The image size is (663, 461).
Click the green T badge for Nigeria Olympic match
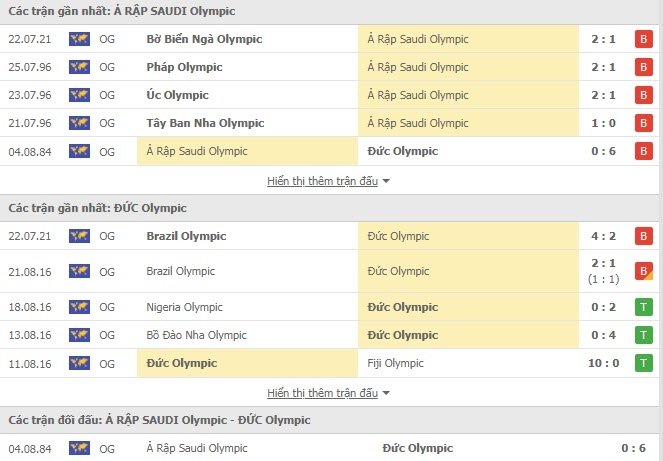click(x=644, y=307)
